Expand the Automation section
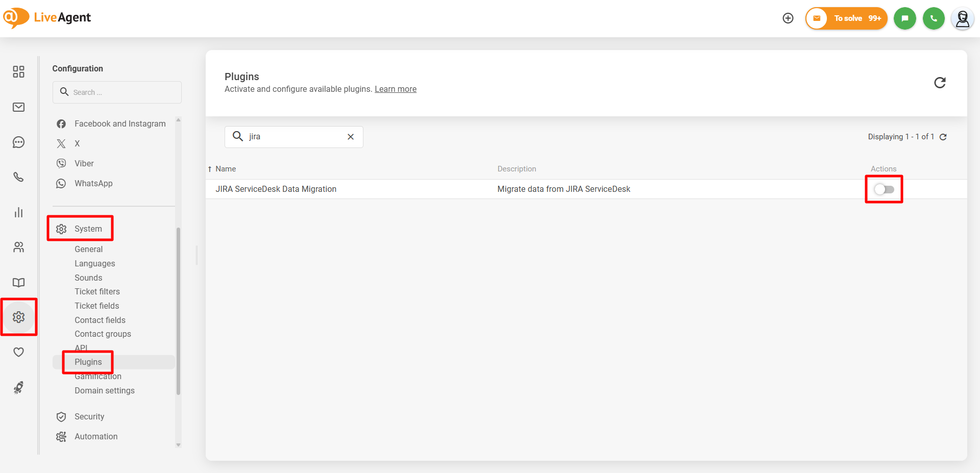The width and height of the screenshot is (980, 473). [96, 436]
